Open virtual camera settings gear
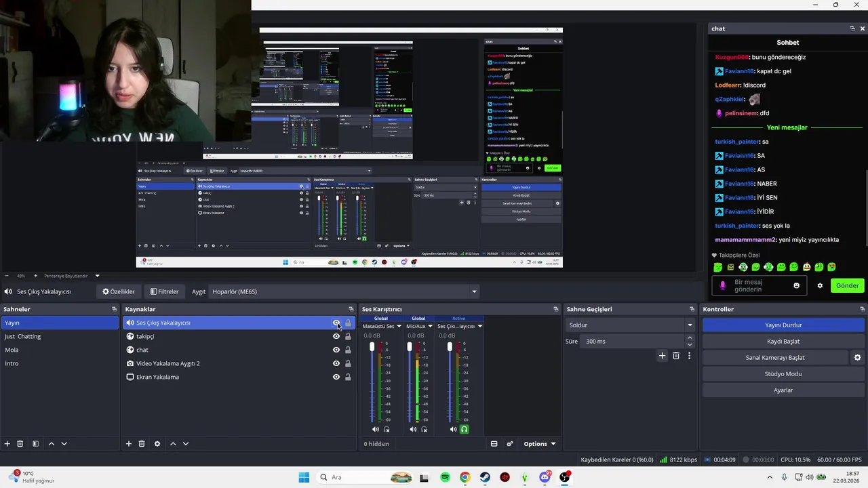Screen dimensions: 868x488 [x=857, y=357]
